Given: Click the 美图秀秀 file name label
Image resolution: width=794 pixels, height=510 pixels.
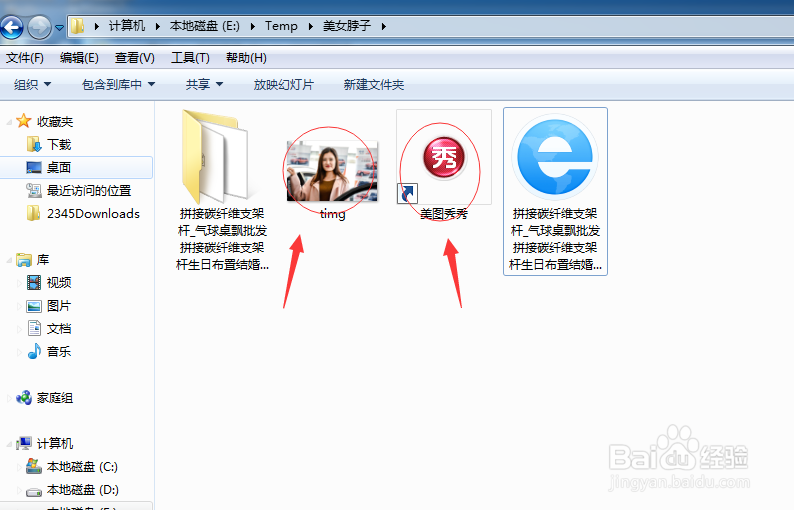Looking at the screenshot, I should [x=444, y=214].
